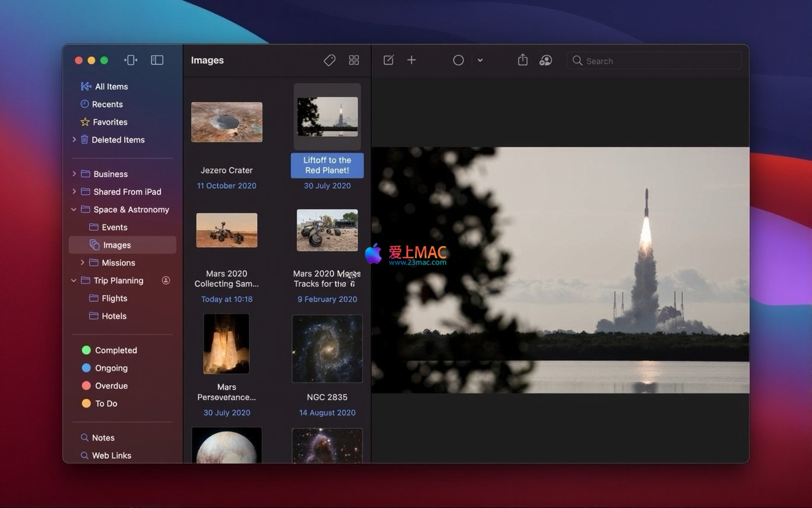Collapse the Space & Astronomy folder

74,209
